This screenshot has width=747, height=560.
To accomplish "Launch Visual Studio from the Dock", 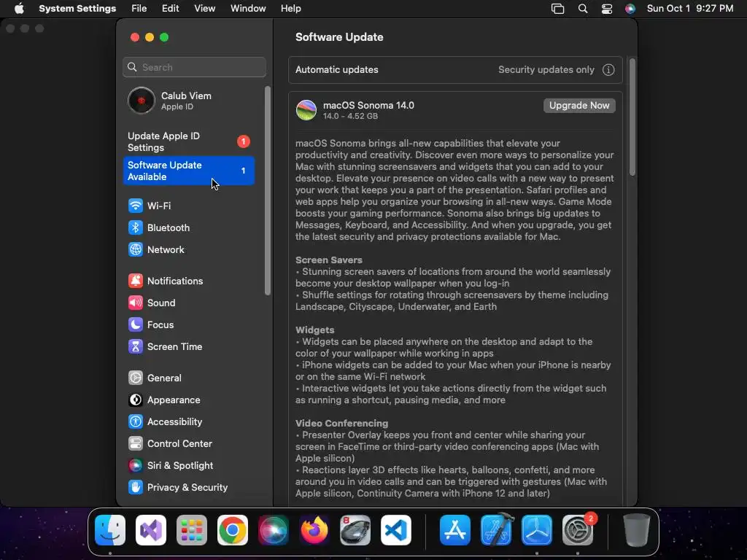I will click(151, 530).
